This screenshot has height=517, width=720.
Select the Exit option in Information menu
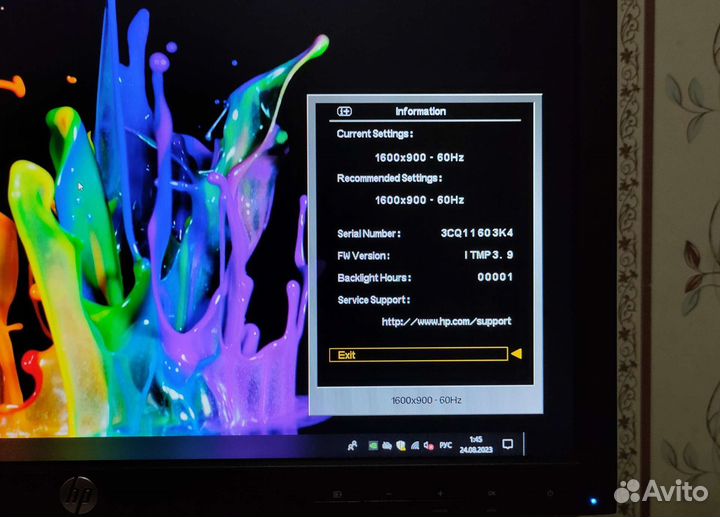[x=418, y=354]
